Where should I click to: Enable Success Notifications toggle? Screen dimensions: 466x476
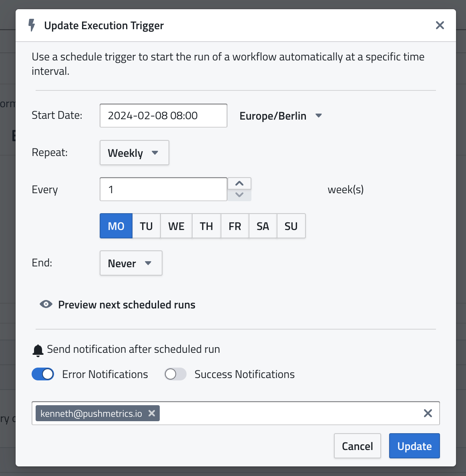click(x=175, y=374)
